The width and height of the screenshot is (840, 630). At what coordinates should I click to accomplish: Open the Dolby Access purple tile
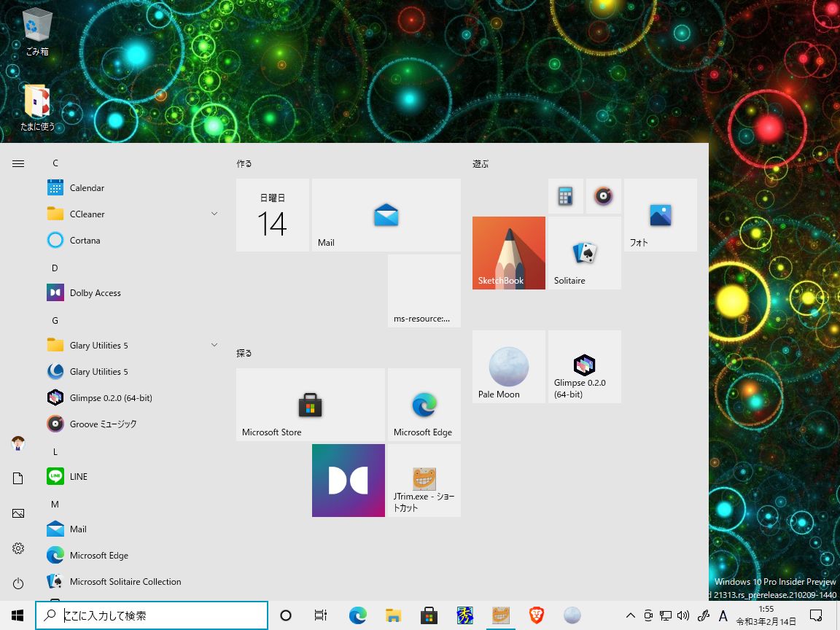click(349, 481)
